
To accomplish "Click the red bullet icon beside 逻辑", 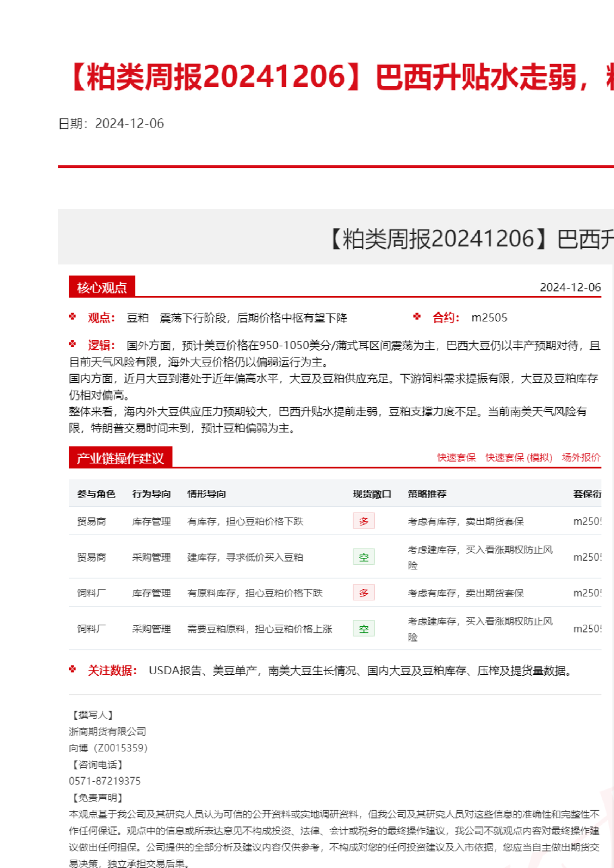I will tap(72, 344).
